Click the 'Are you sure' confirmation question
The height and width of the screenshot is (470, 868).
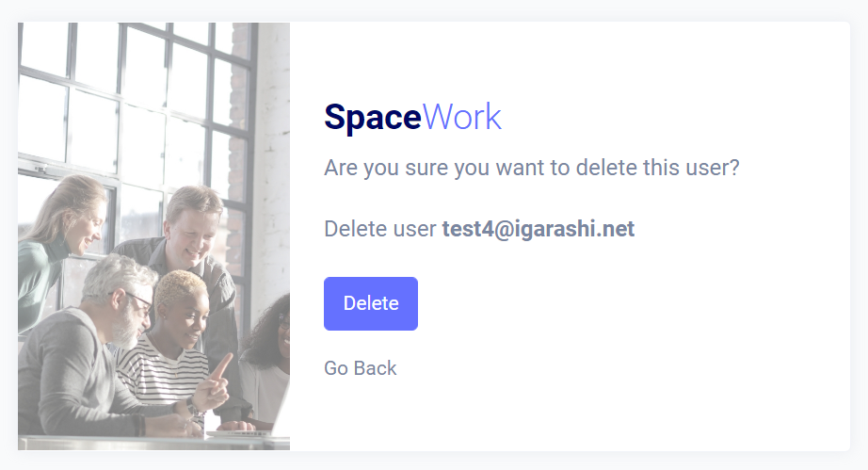531,168
